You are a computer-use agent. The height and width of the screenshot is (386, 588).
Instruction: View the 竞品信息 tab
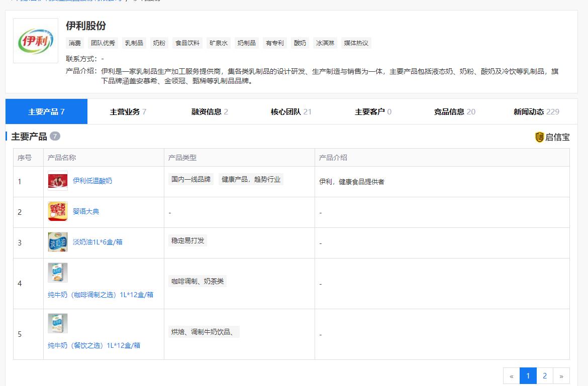454,111
